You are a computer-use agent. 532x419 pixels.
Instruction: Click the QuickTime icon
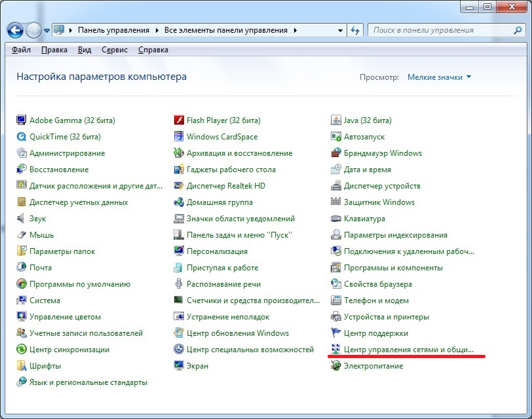pyautogui.click(x=22, y=137)
